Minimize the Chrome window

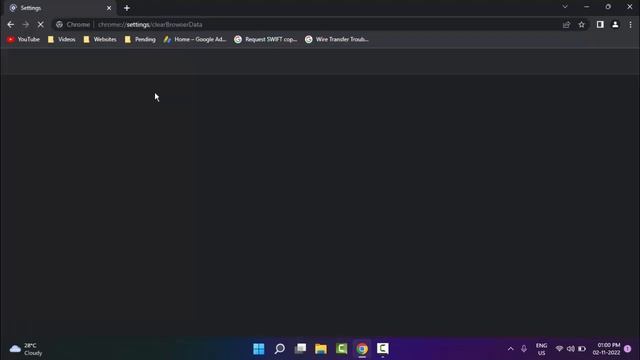[x=587, y=7]
